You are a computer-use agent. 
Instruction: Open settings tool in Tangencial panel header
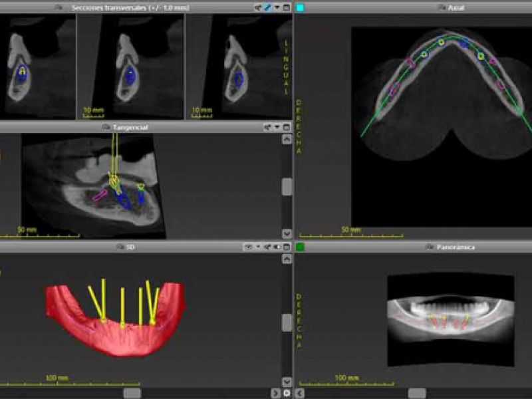[267, 127]
